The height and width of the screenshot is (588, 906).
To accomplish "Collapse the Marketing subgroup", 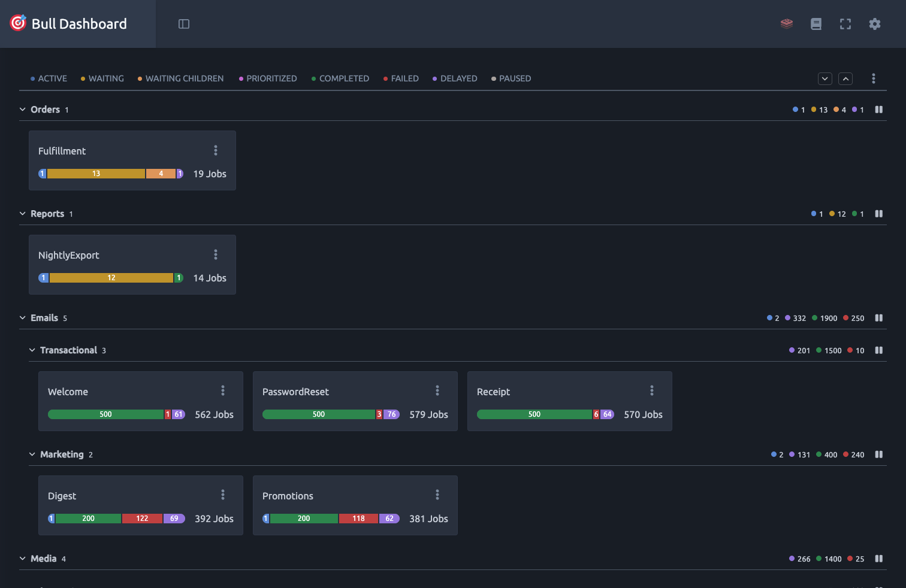I will (x=32, y=454).
